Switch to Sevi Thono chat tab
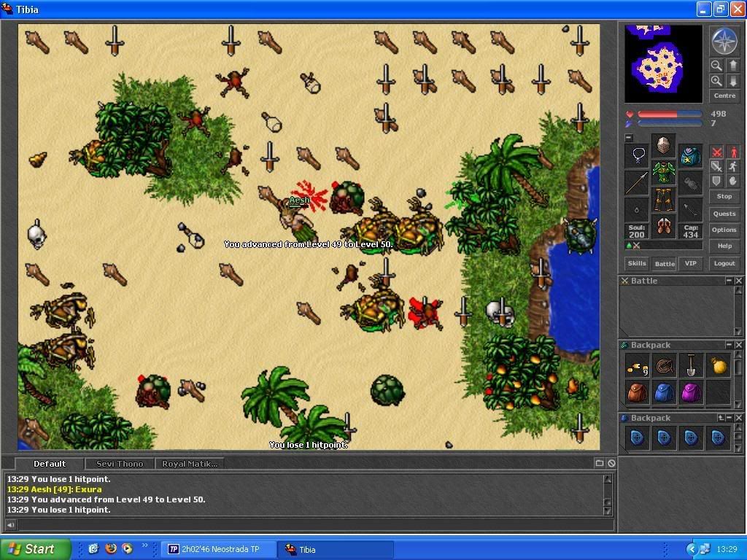 tap(120, 463)
